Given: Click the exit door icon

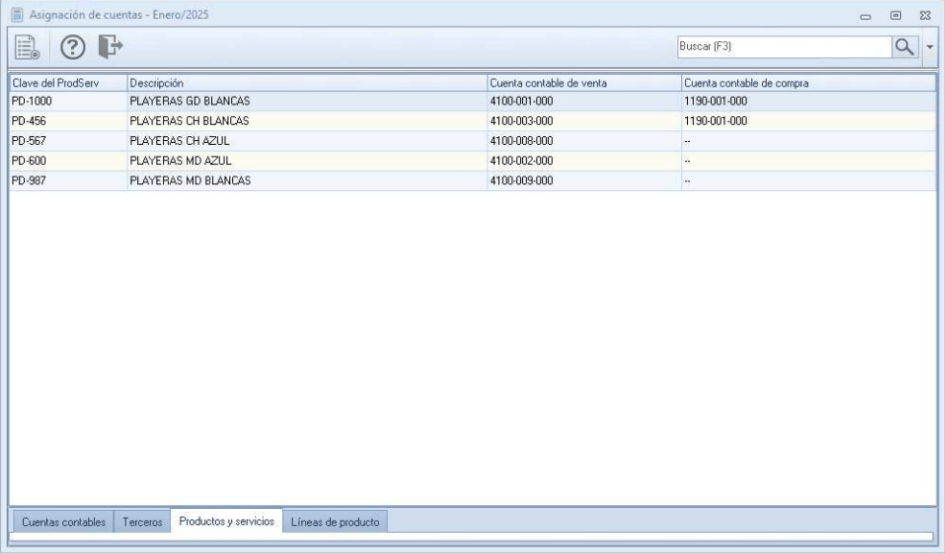Looking at the screenshot, I should pos(110,46).
